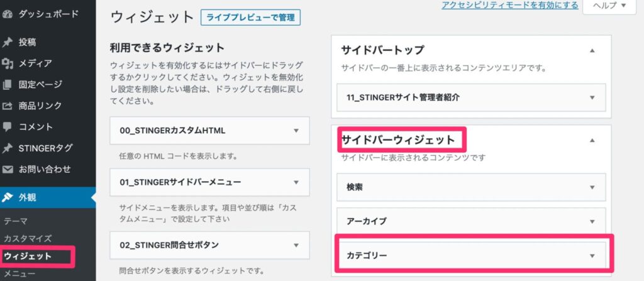Expand the 00_STINGERカスタムHTML widget arrow
Image resolution: width=644 pixels, height=281 pixels.
point(296,131)
